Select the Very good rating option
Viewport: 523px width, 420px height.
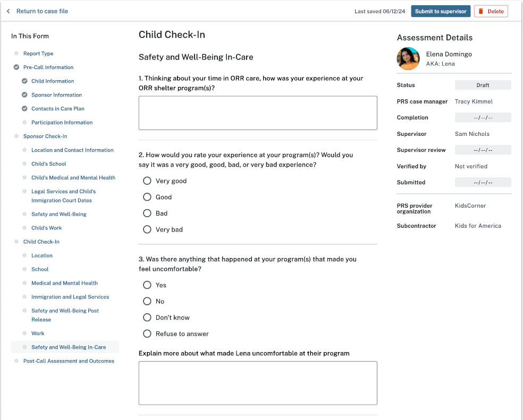(x=147, y=181)
